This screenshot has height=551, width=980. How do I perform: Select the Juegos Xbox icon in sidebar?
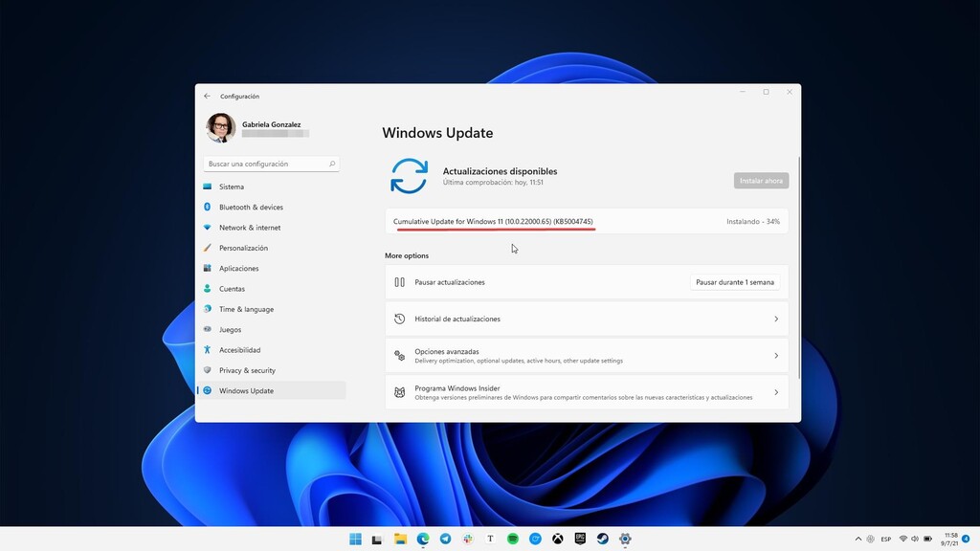pyautogui.click(x=208, y=329)
